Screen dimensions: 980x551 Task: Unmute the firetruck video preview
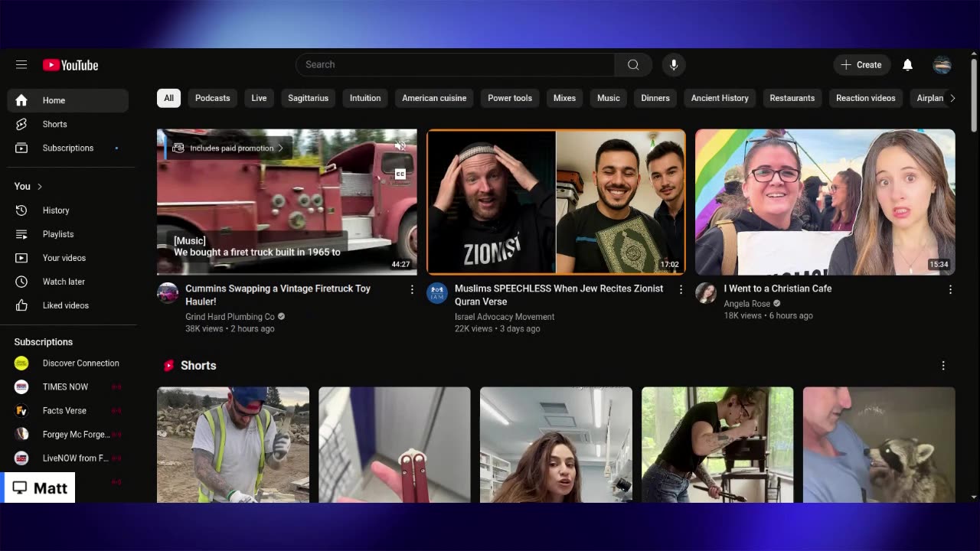tap(400, 145)
